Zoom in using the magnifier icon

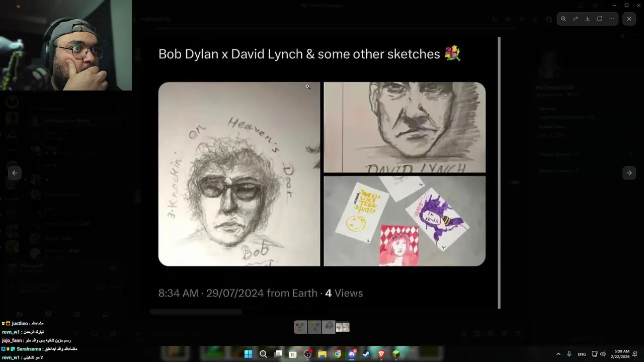click(x=563, y=19)
